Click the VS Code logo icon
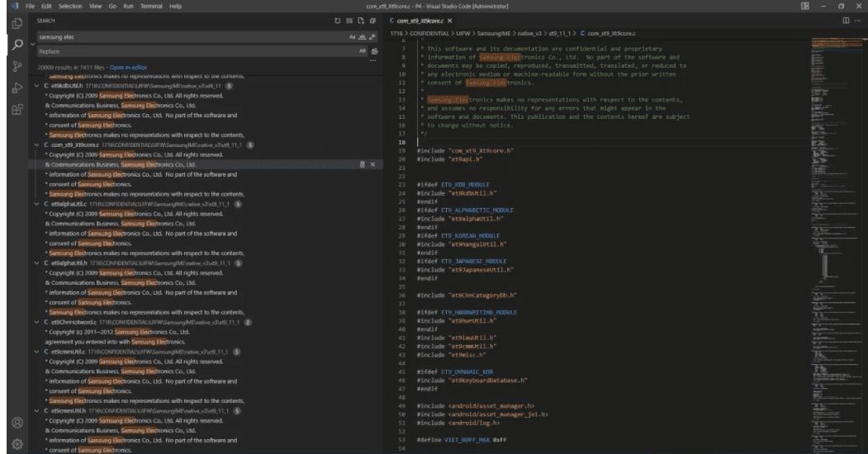 click(x=15, y=6)
